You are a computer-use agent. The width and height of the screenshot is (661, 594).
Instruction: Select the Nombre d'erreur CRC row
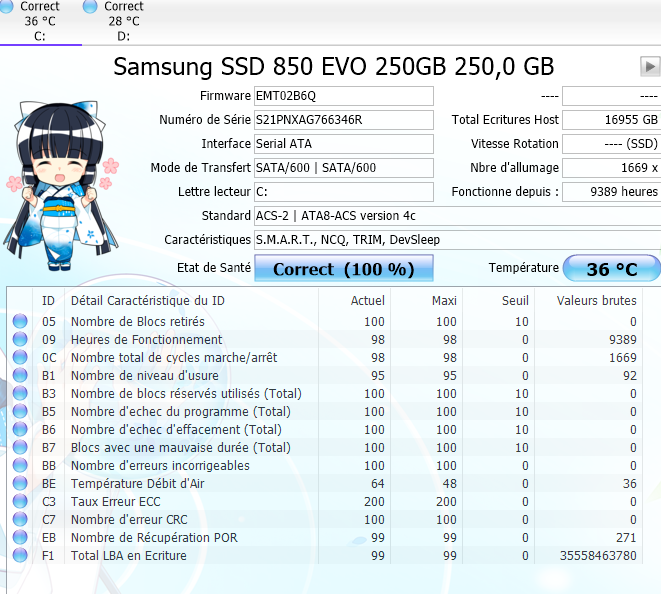pyautogui.click(x=325, y=519)
